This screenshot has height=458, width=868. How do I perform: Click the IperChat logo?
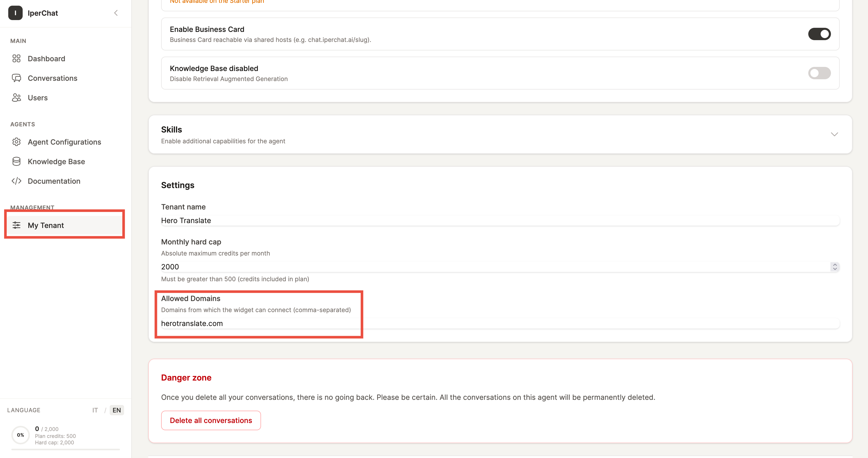(x=15, y=13)
